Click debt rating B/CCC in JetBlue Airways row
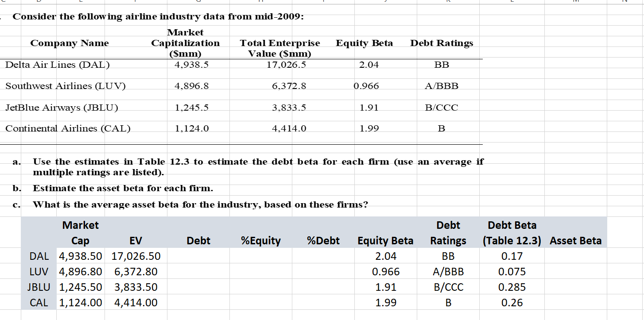The image size is (644, 320). pyautogui.click(x=442, y=107)
